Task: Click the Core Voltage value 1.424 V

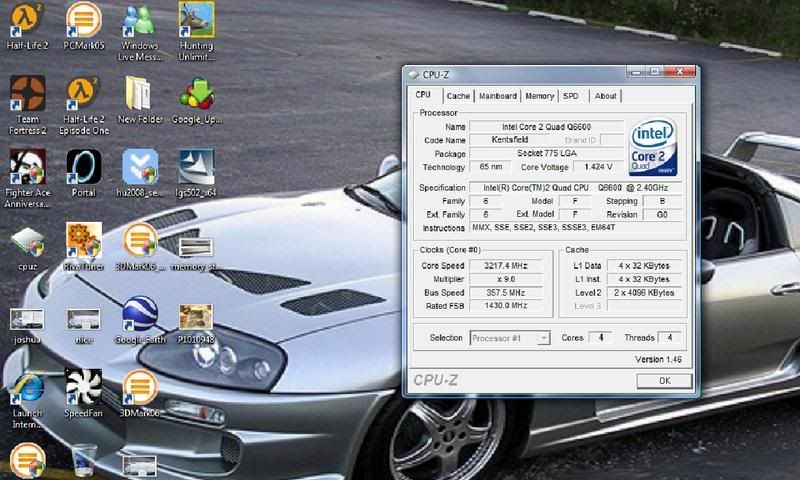Action: [598, 167]
